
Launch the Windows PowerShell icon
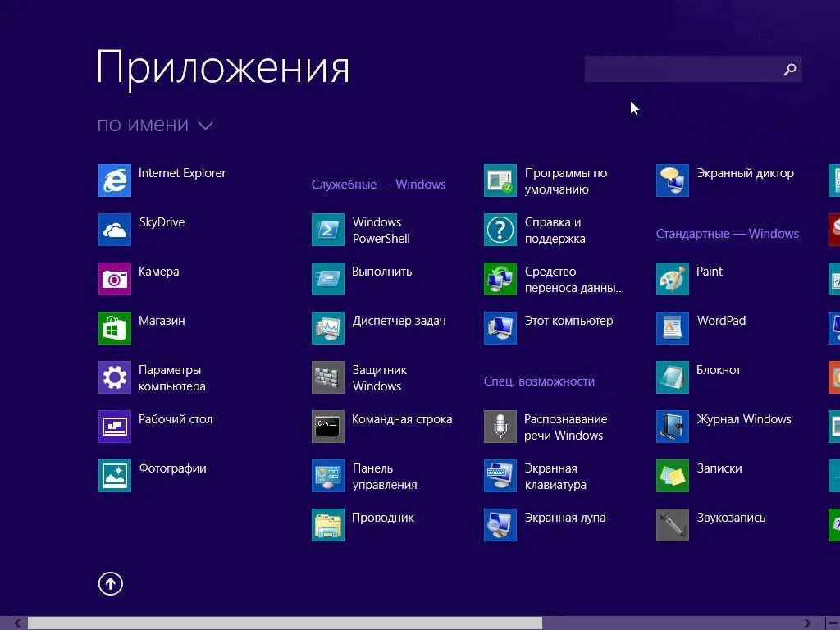328,230
